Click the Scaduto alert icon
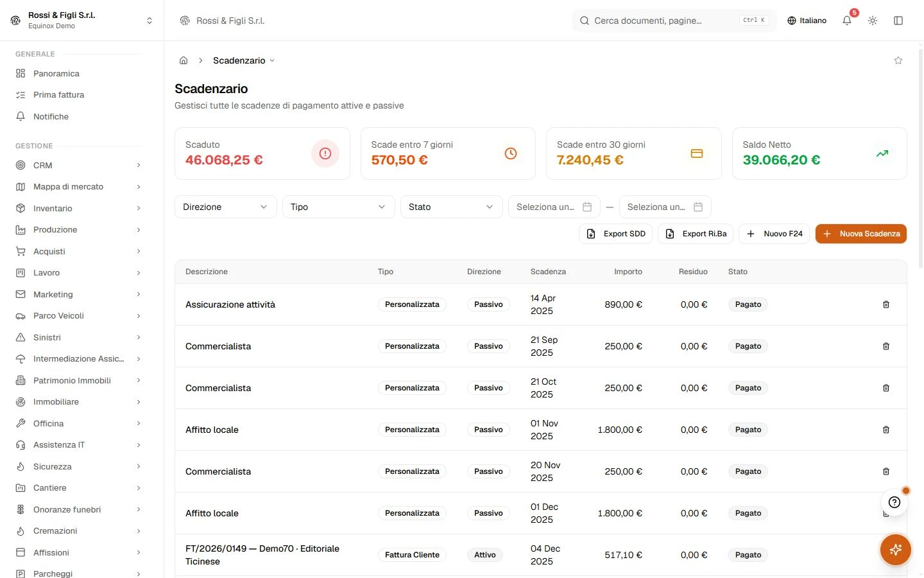 325,153
